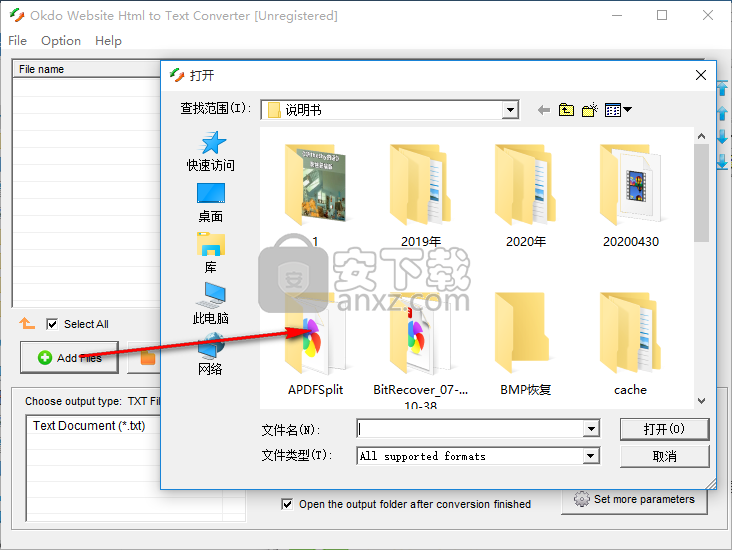
Task: Open the Help menu
Action: point(108,41)
